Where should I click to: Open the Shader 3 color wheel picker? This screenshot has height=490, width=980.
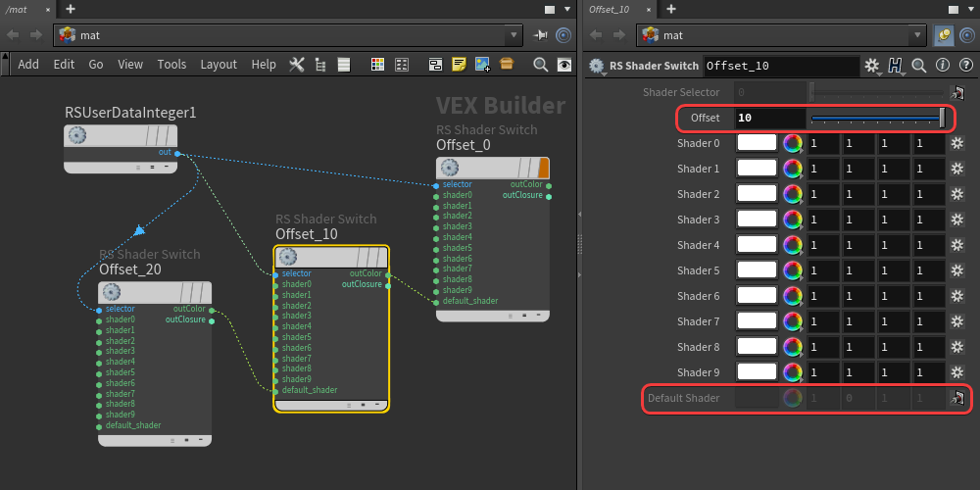(793, 220)
